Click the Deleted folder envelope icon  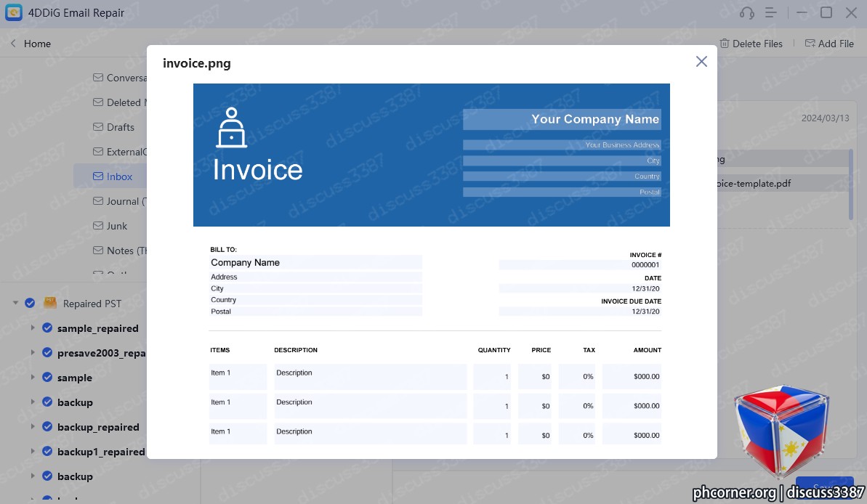(98, 102)
